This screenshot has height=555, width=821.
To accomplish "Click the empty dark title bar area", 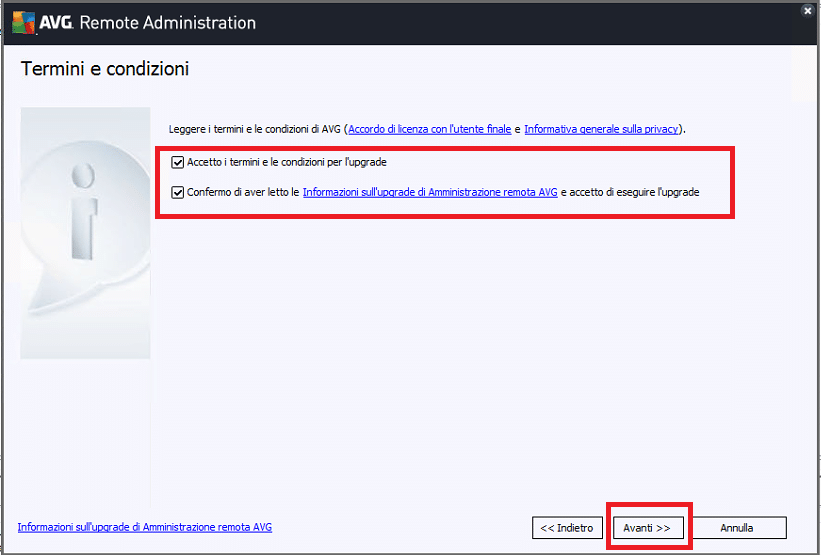I will 524,23.
